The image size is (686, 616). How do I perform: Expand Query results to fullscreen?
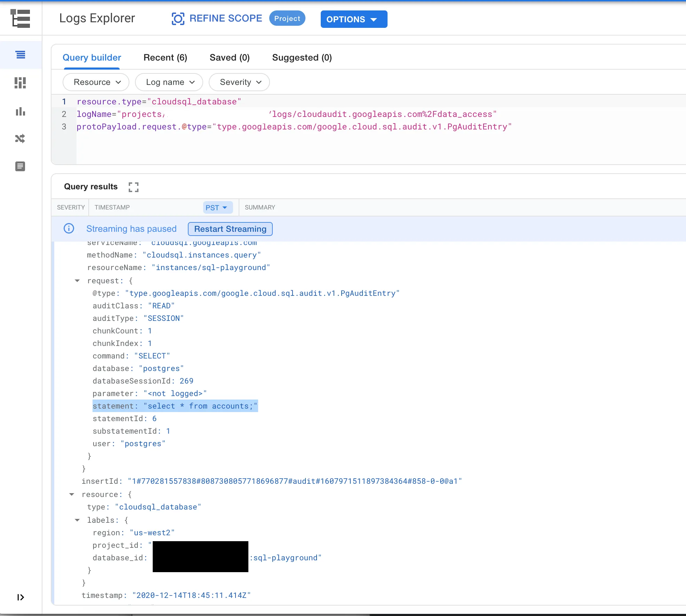click(133, 187)
